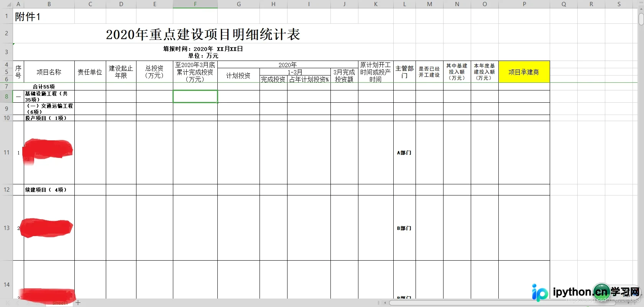The width and height of the screenshot is (644, 307).
Task: Select column F header
Action: click(195, 4)
